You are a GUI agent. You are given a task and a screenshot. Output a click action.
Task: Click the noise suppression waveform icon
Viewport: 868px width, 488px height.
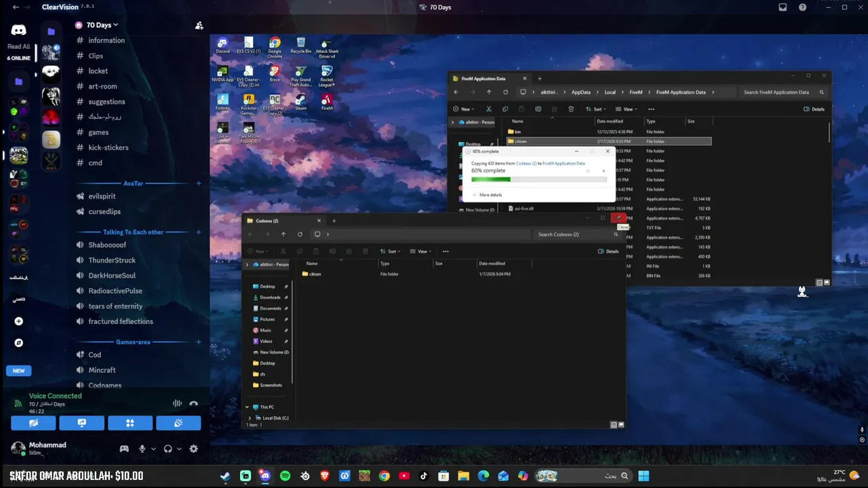(x=177, y=403)
